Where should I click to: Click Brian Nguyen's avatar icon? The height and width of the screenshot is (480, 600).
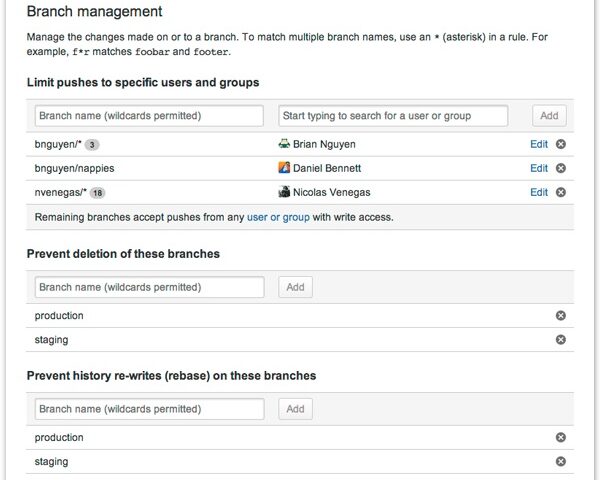(x=284, y=144)
